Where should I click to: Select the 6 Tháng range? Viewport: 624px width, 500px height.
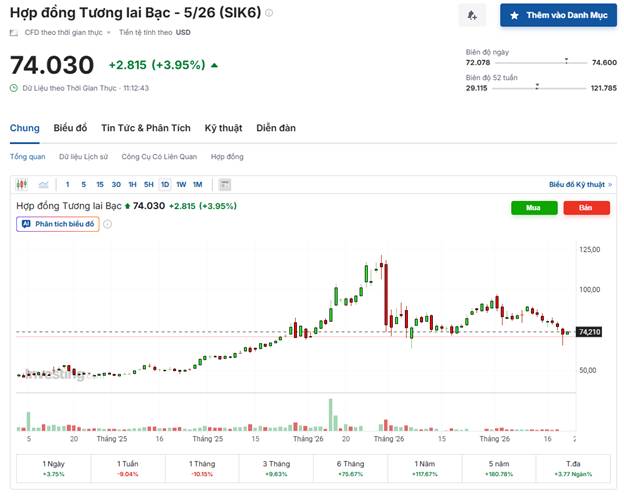pyautogui.click(x=351, y=468)
